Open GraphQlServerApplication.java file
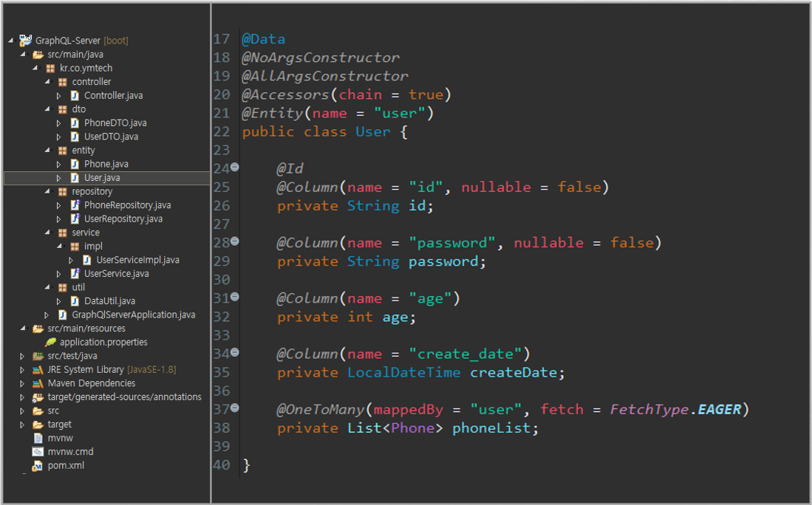 coord(133,315)
